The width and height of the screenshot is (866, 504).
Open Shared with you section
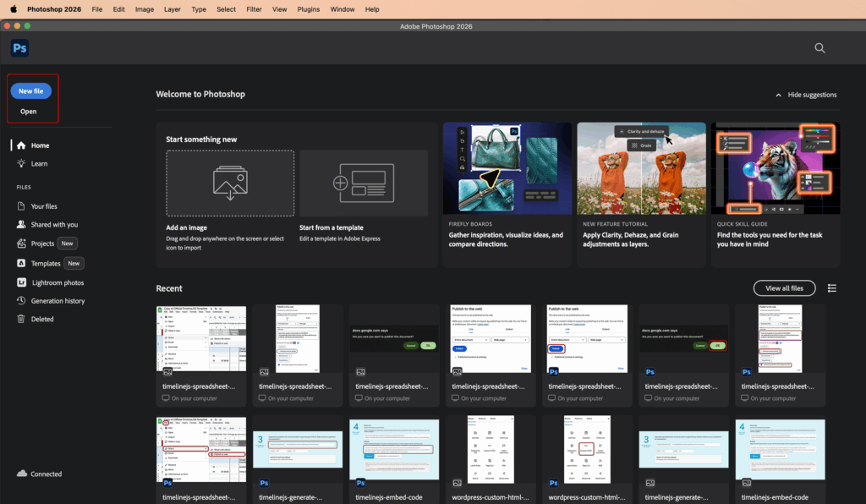[x=54, y=225]
